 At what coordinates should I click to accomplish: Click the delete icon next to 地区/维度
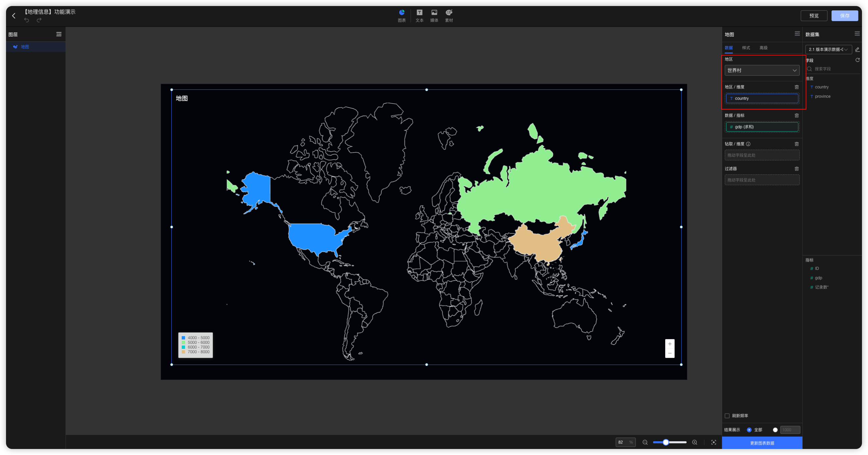click(796, 87)
